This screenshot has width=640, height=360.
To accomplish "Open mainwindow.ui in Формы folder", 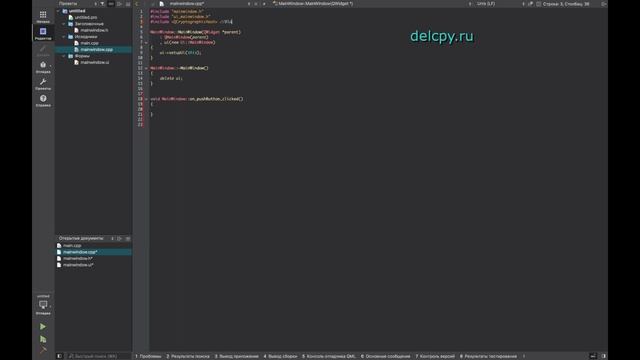I will tap(94, 62).
